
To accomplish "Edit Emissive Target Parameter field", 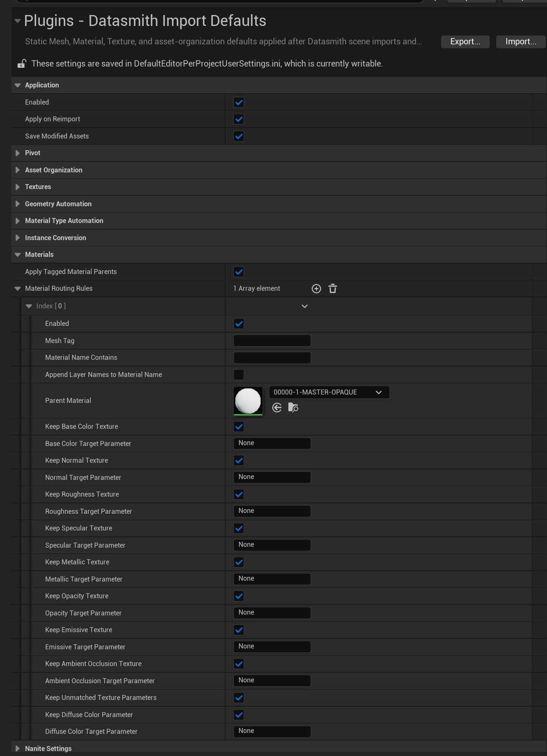I will coord(272,647).
